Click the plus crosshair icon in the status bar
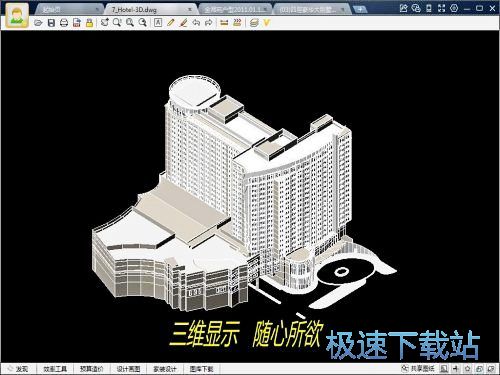Screen dimensions: 500x375 [x=456, y=369]
